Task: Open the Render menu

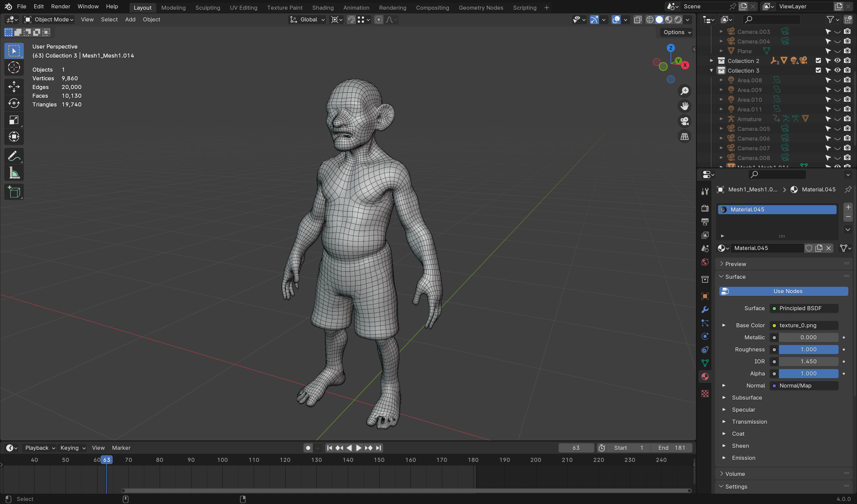Action: tap(61, 6)
